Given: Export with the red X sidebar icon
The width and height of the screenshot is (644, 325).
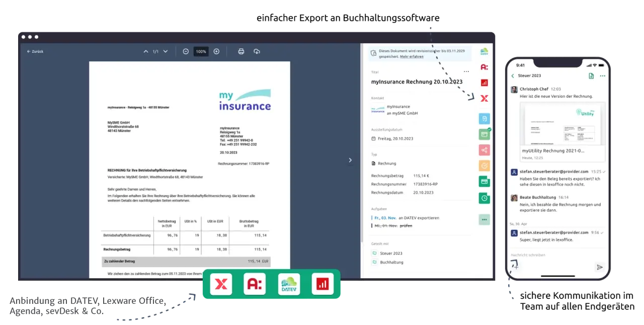Looking at the screenshot, I should [x=484, y=99].
